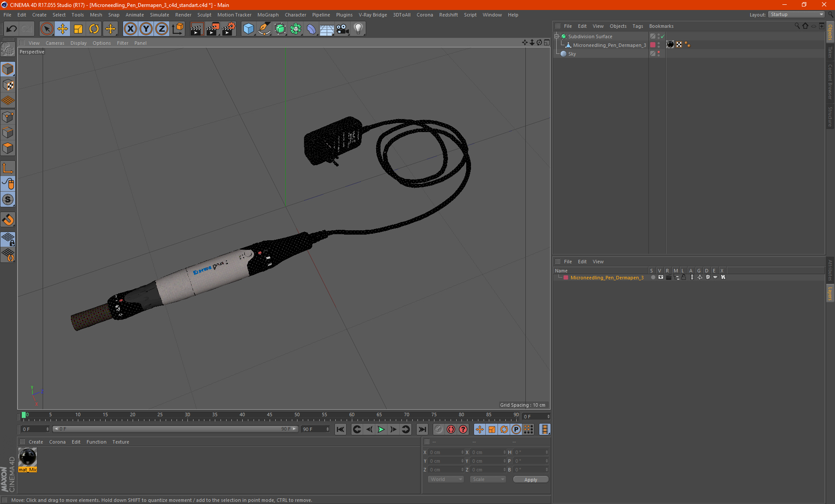Add a Light object
The height and width of the screenshot is (504, 835).
click(358, 29)
